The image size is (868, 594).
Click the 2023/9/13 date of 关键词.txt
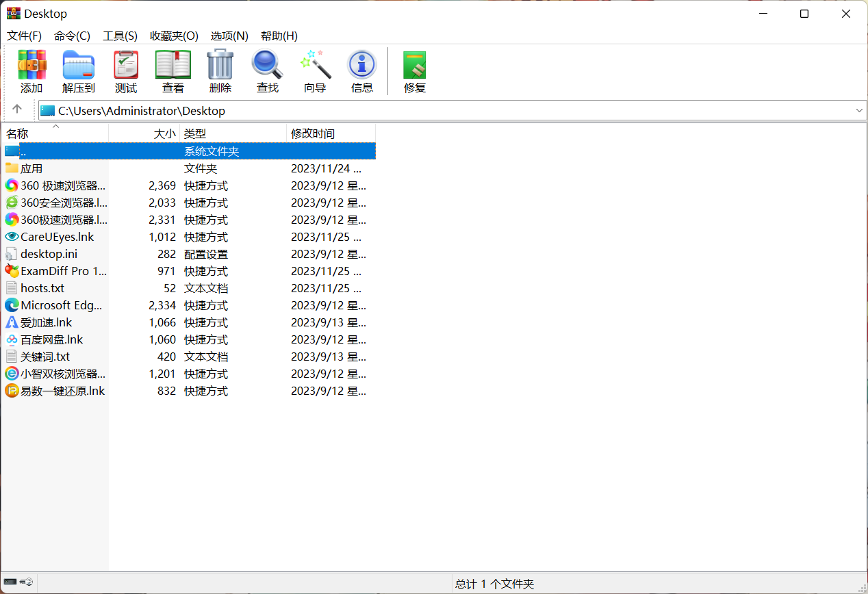(329, 357)
